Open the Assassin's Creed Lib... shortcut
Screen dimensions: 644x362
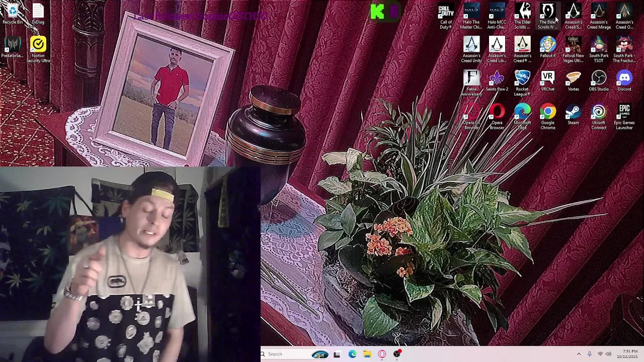pos(497,50)
